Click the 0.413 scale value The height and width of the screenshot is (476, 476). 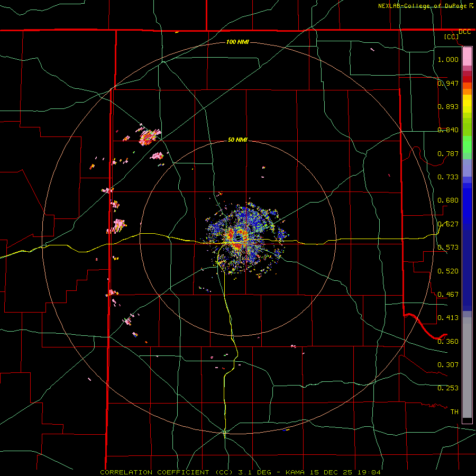(x=448, y=317)
